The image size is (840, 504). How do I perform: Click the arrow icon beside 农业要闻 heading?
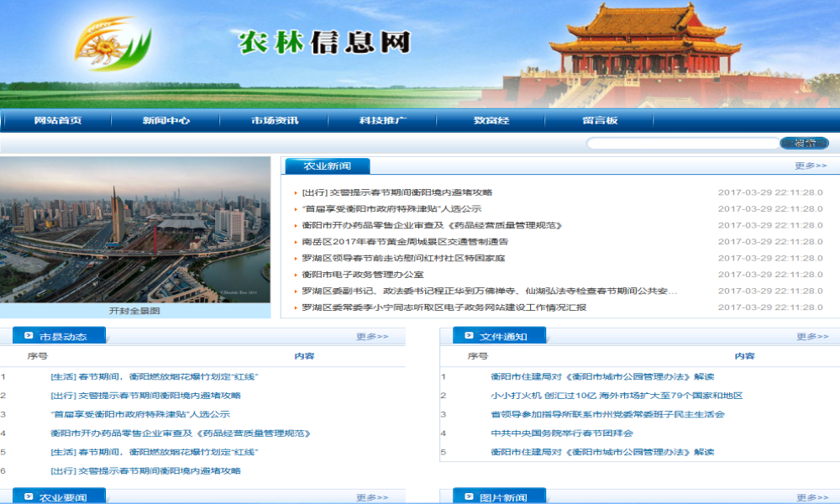coord(29,497)
